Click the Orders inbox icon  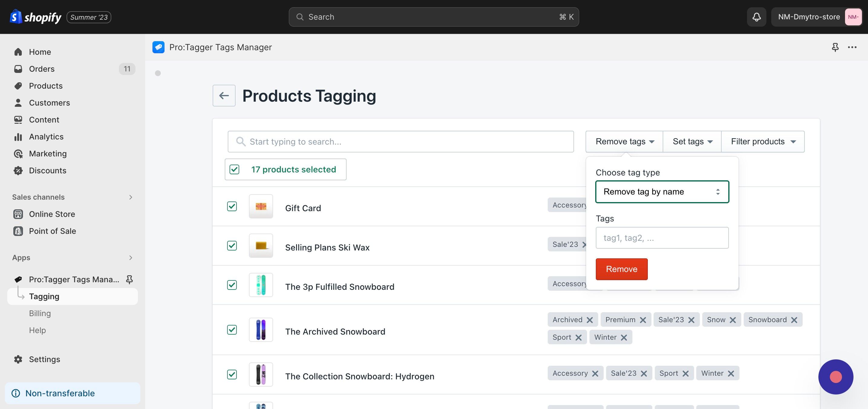click(x=18, y=69)
